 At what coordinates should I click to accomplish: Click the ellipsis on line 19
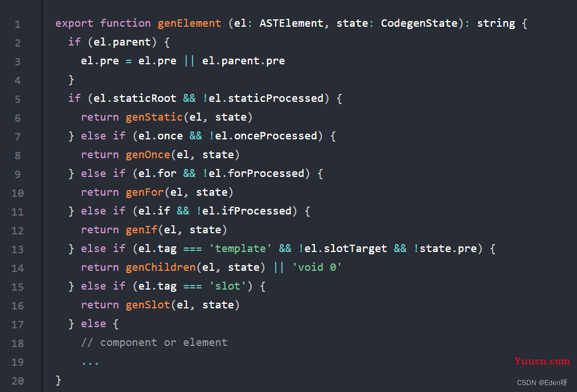click(90, 362)
